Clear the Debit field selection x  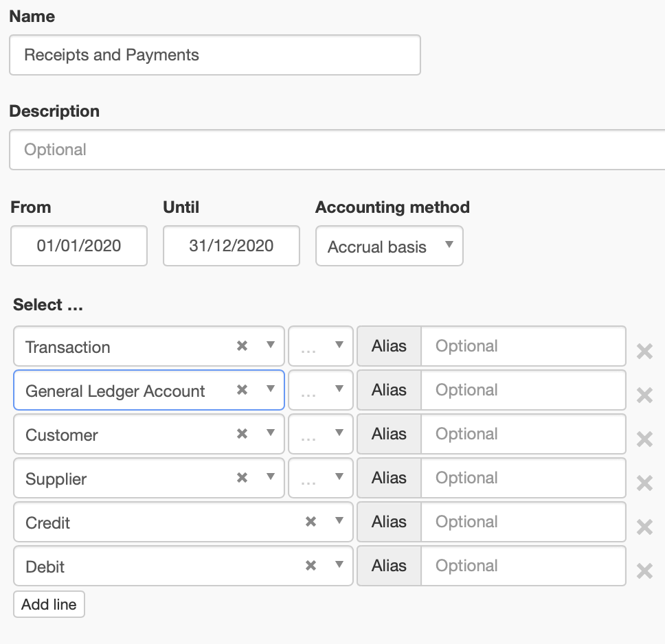[311, 566]
